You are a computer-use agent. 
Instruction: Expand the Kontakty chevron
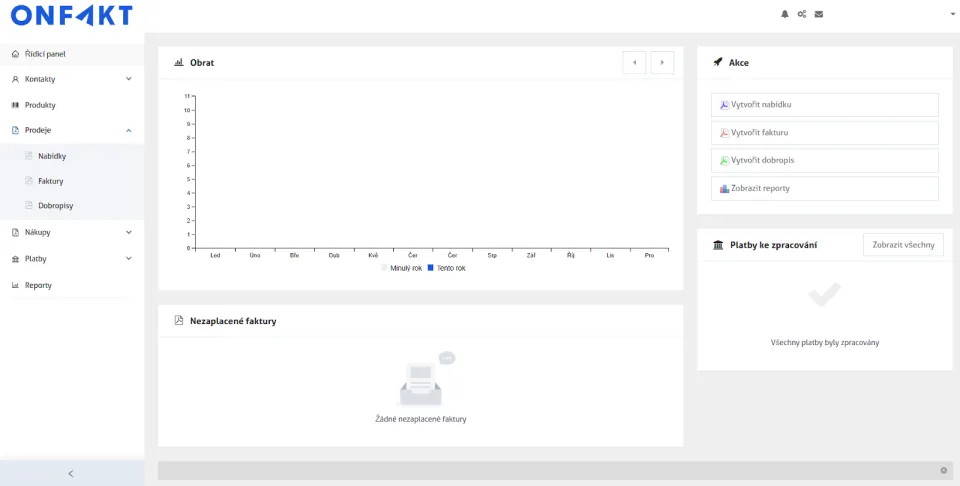(x=129, y=79)
